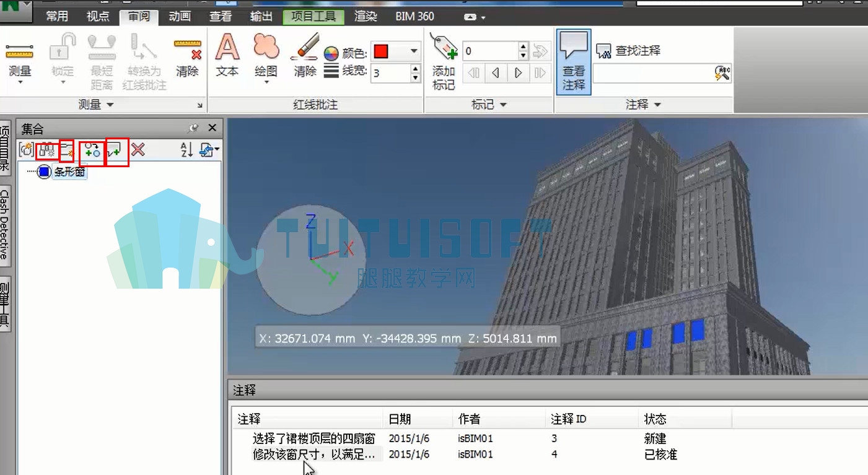Open import/export sets dropdown in 集合
This screenshot has height=475, width=868.
point(210,149)
